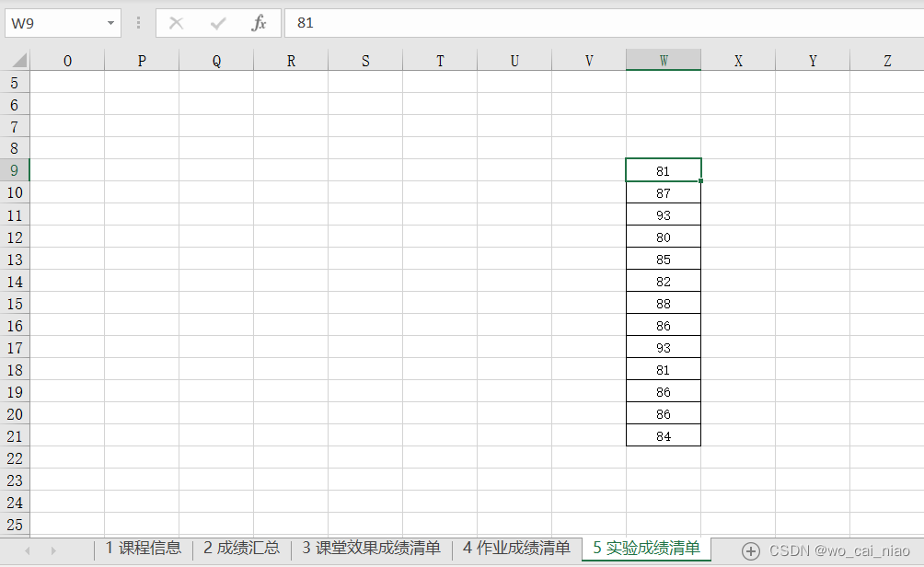
Task: Click the next sheet navigation arrow
Action: [x=53, y=550]
